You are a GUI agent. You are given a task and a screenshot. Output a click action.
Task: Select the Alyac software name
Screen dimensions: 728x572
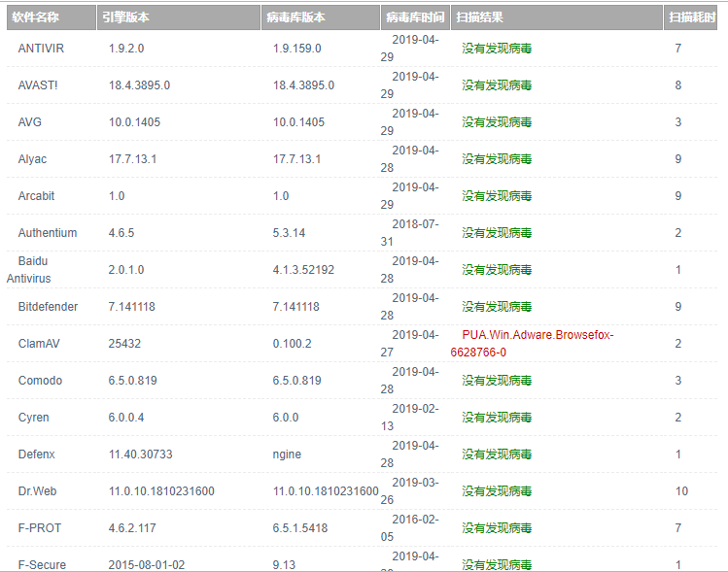point(32,159)
